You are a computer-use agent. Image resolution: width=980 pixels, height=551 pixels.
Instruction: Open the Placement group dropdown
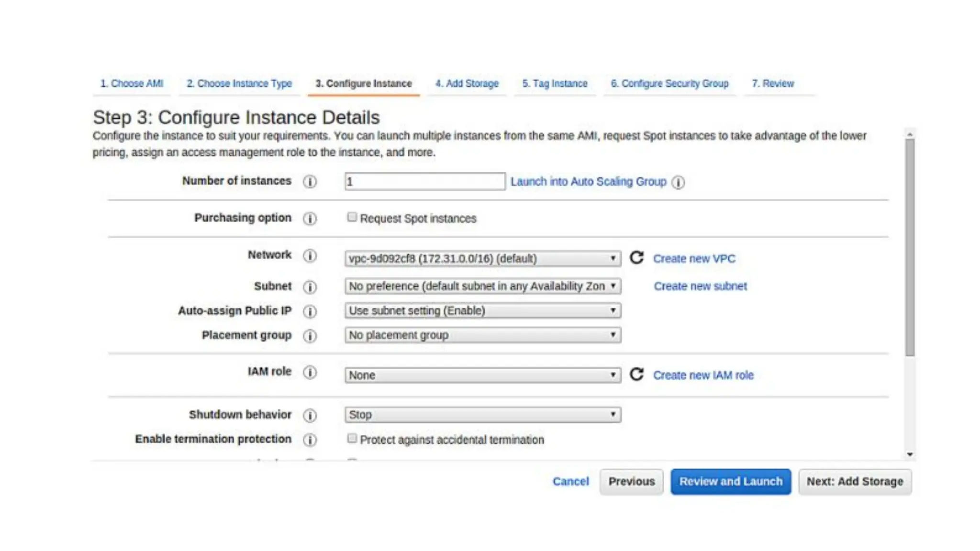tap(482, 335)
